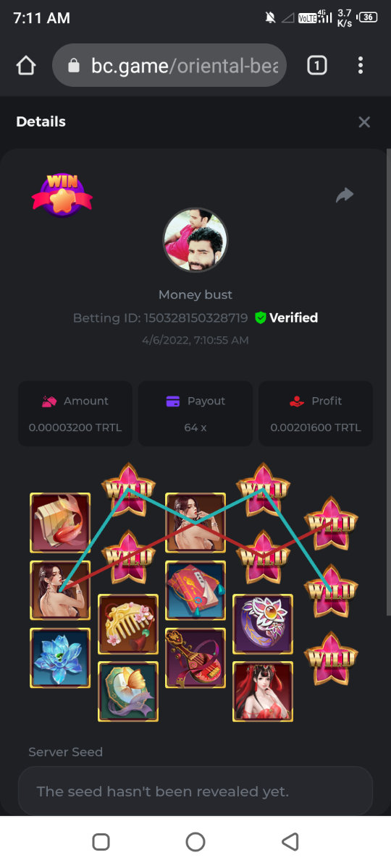The image size is (391, 868).
Task: Tap the blue lotus slot symbol
Action: (60, 658)
